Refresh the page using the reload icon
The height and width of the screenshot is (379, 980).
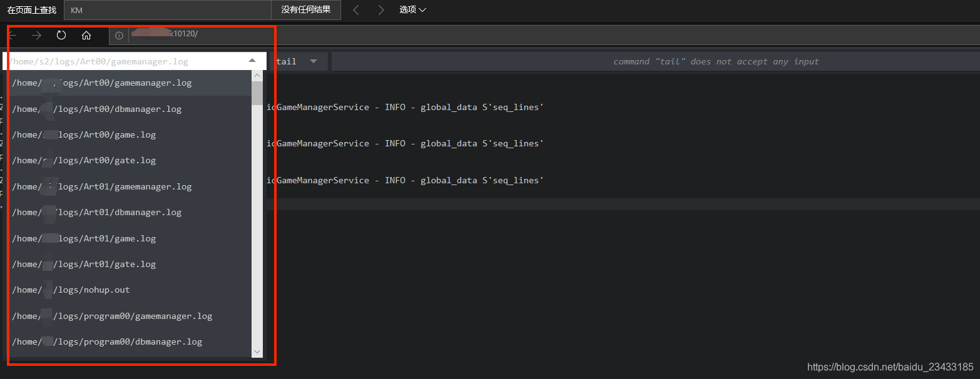61,35
